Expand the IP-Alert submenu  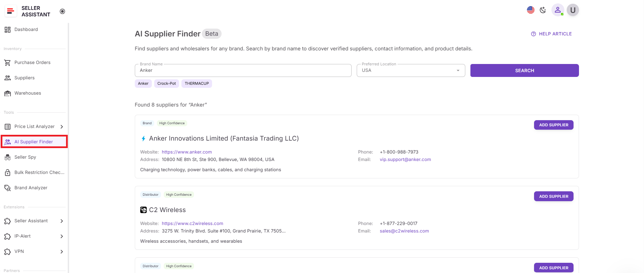[x=62, y=236]
